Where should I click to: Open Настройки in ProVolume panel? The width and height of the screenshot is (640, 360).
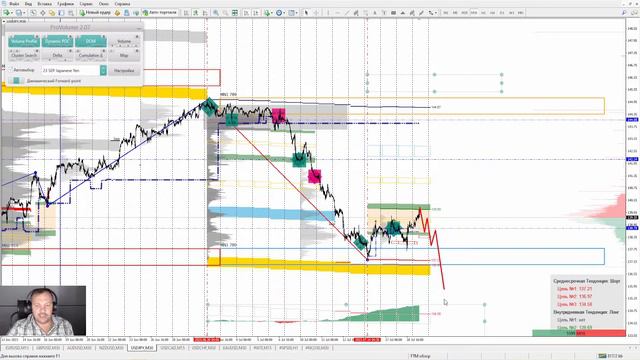click(x=124, y=70)
